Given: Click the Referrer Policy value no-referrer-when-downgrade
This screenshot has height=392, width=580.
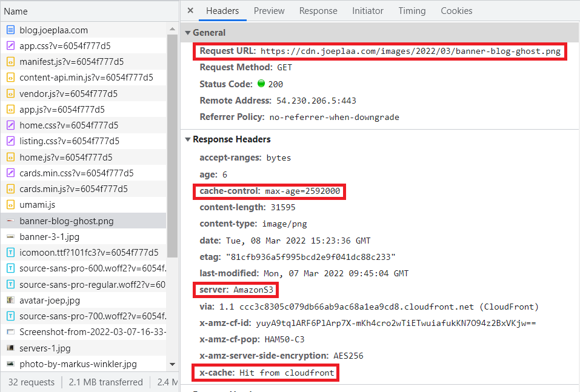Looking at the screenshot, I should pyautogui.click(x=335, y=117).
